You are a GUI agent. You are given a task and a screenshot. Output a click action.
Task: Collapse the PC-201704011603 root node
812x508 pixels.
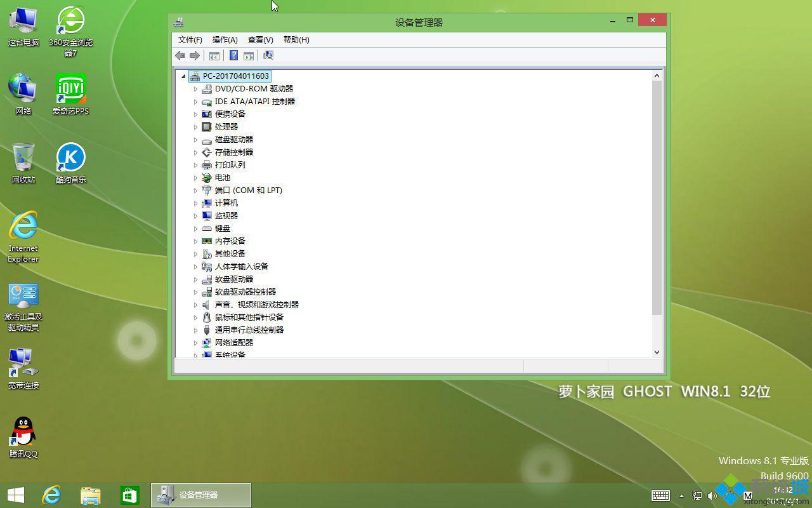point(183,76)
